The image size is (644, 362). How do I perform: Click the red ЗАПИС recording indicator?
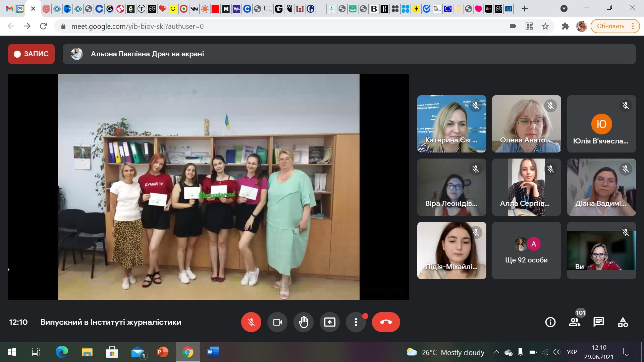[32, 54]
